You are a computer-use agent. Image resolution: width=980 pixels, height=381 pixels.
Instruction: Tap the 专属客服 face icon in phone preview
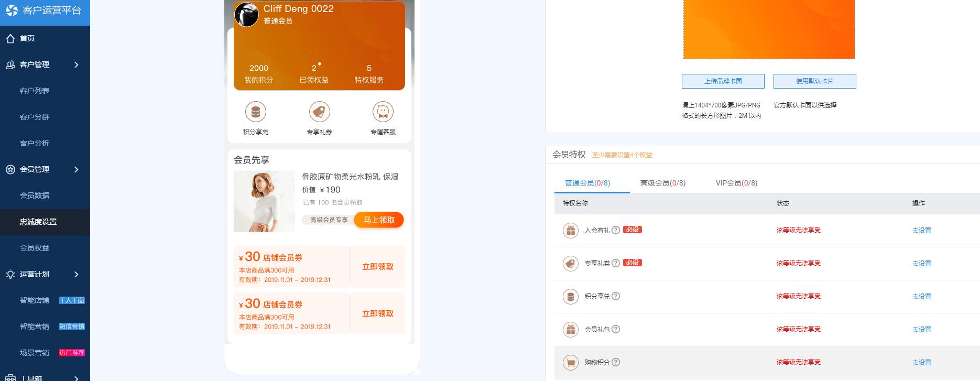click(x=383, y=112)
